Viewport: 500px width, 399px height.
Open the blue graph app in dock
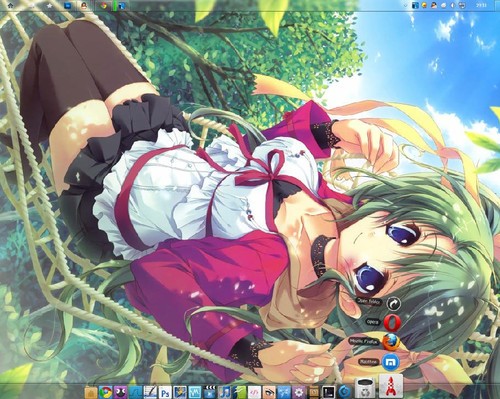(135, 392)
